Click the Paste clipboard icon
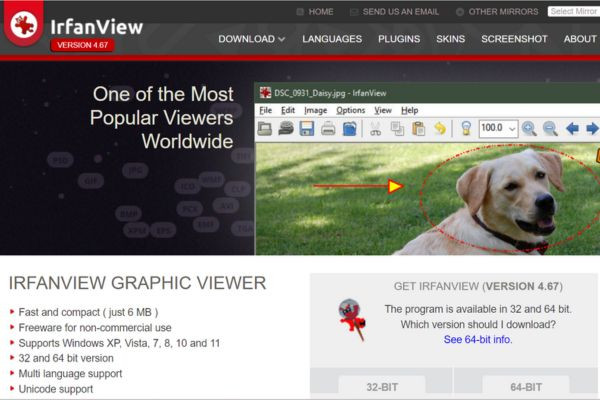 coord(418,129)
